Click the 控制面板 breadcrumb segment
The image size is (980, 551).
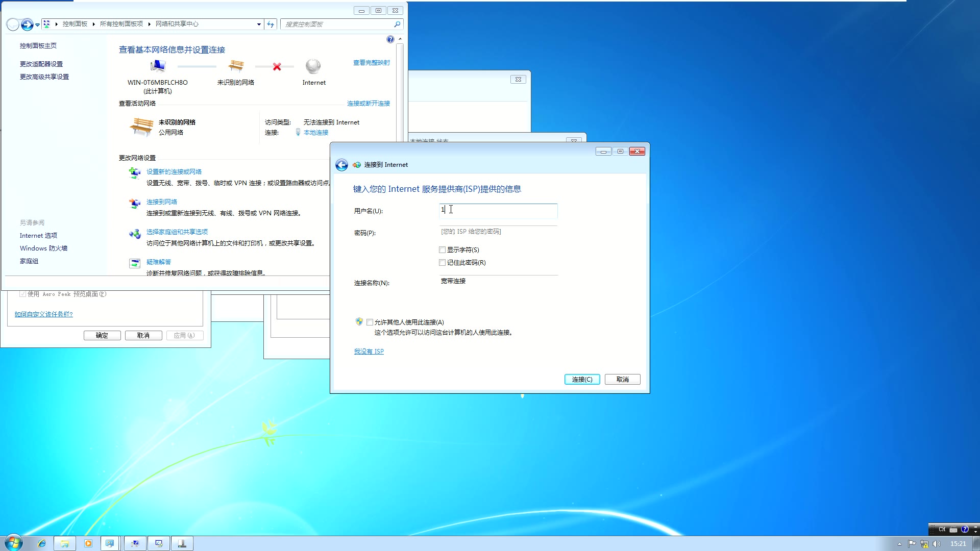tap(75, 24)
